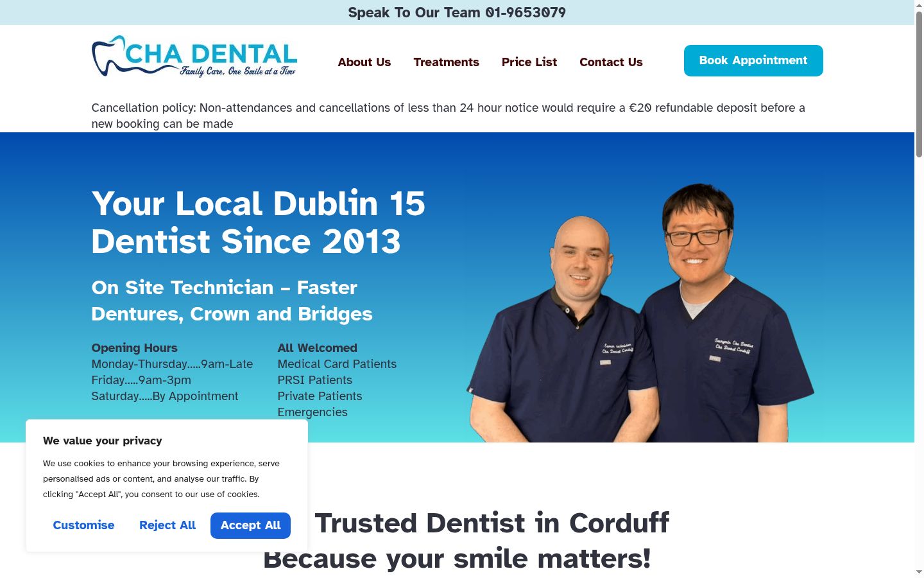Go to the Price List page
Image resolution: width=924 pixels, height=578 pixels.
tap(529, 62)
